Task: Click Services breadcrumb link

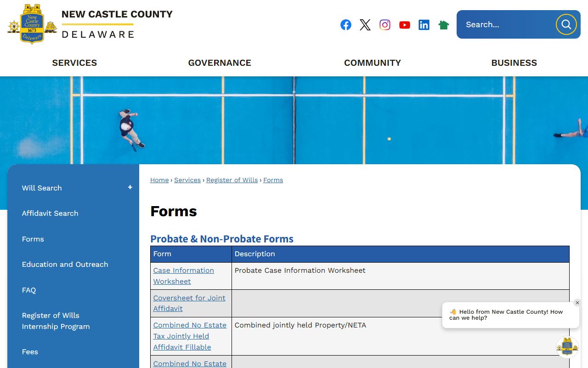Action: click(187, 180)
